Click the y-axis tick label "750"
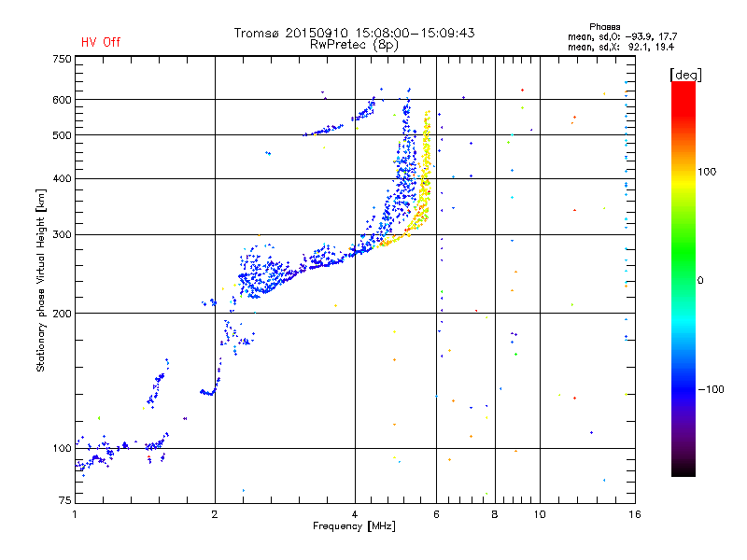 coord(62,59)
